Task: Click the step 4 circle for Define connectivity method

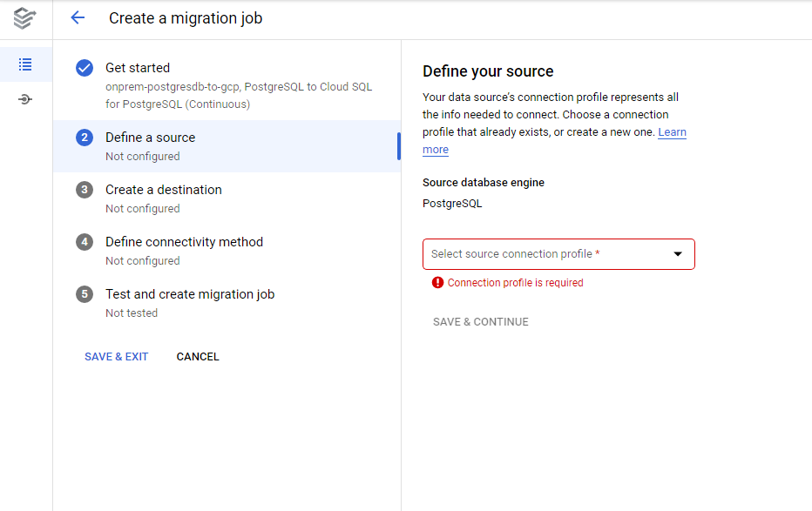Action: click(x=84, y=242)
